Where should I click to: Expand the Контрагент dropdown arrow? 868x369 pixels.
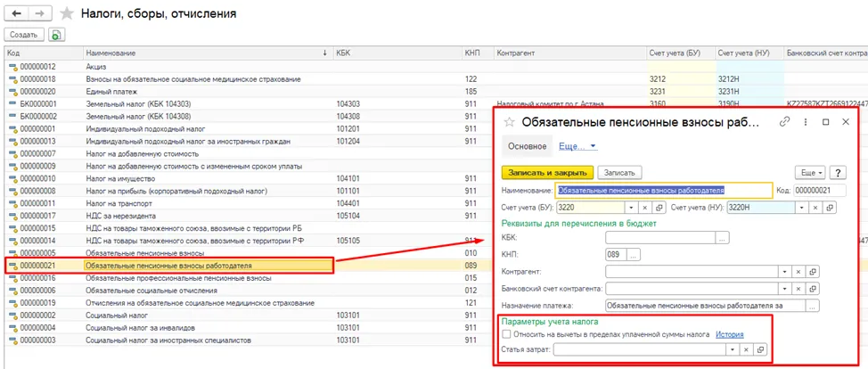click(x=785, y=272)
